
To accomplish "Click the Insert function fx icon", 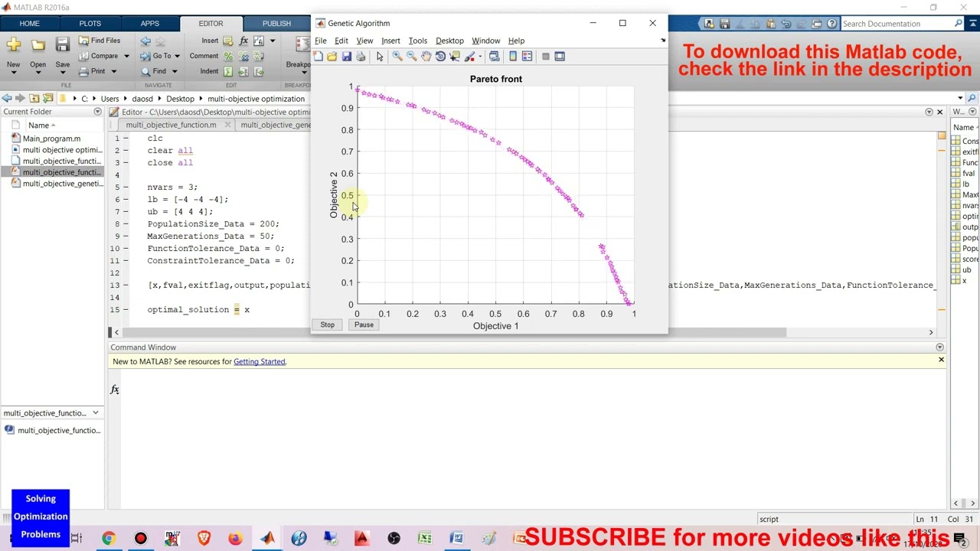I will click(243, 41).
